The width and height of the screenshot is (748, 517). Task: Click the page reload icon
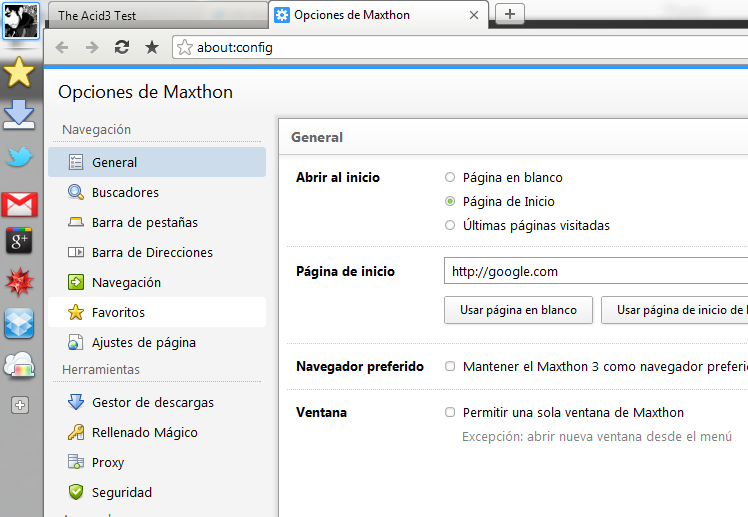[x=122, y=47]
